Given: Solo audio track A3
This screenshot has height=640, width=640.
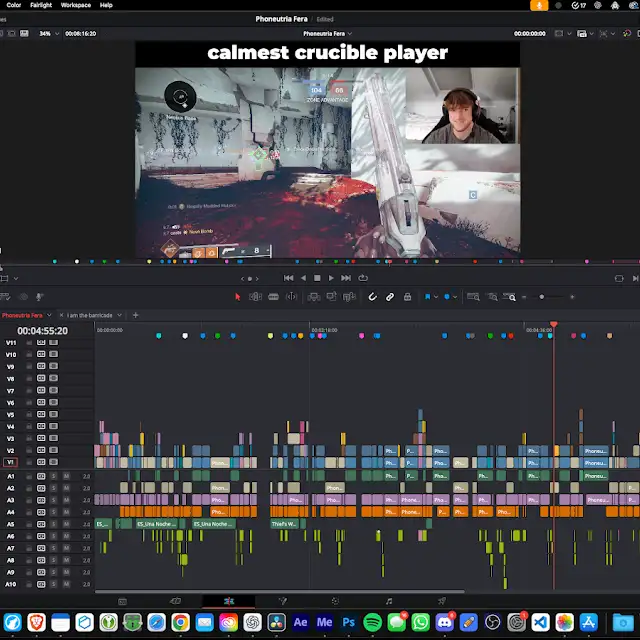Looking at the screenshot, I should point(53,500).
